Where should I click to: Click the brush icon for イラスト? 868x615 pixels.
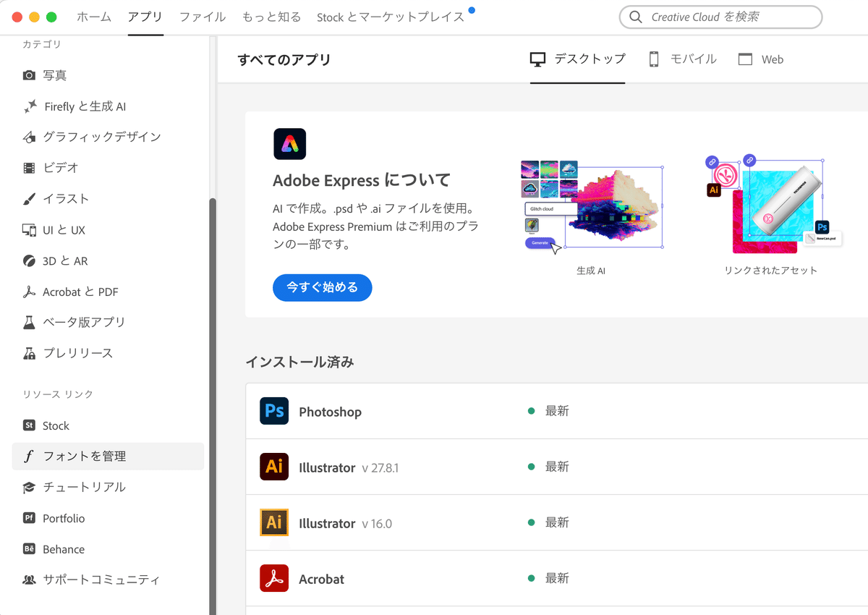29,199
